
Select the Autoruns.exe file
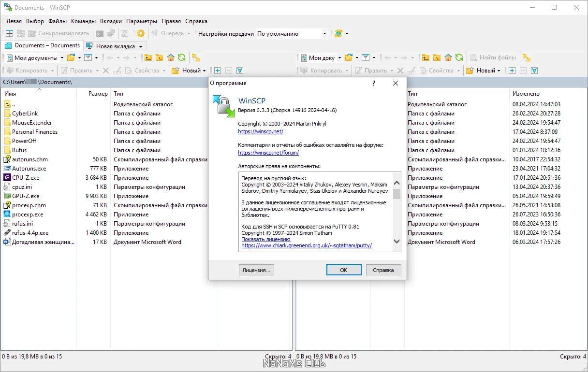coord(29,169)
